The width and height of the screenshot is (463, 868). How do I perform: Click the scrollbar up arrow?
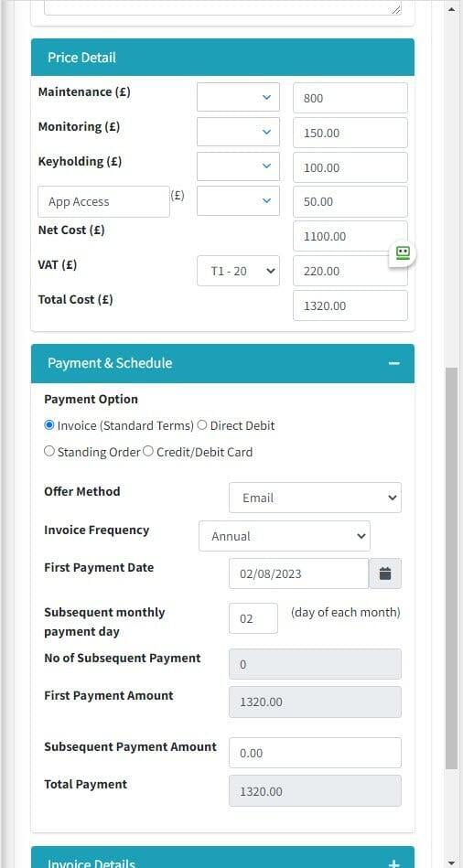(x=451, y=9)
